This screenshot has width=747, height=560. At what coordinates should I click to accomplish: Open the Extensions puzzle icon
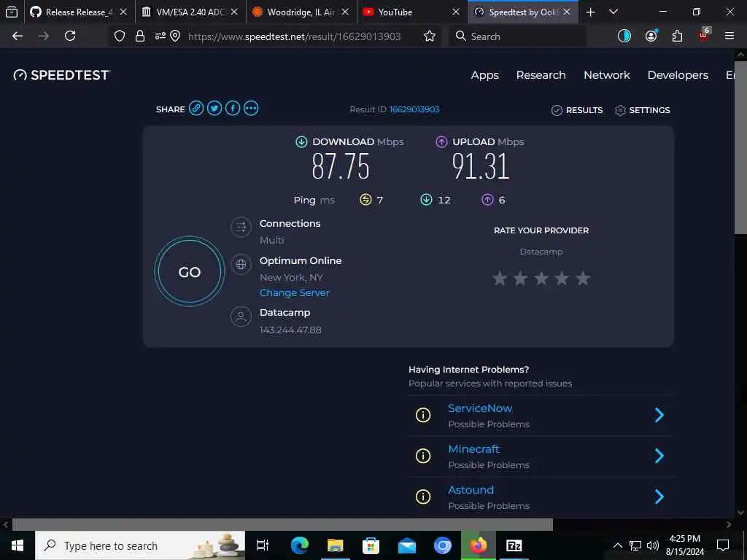point(677,36)
